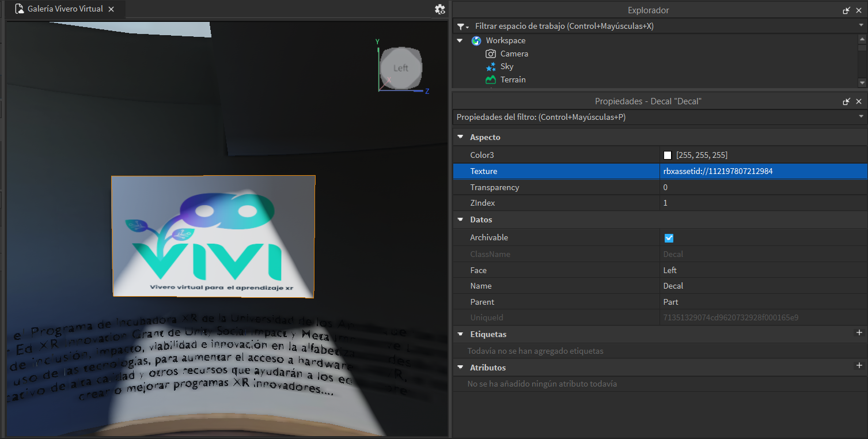Click the Left face view cube
Image resolution: width=868 pixels, height=439 pixels.
pos(401,68)
